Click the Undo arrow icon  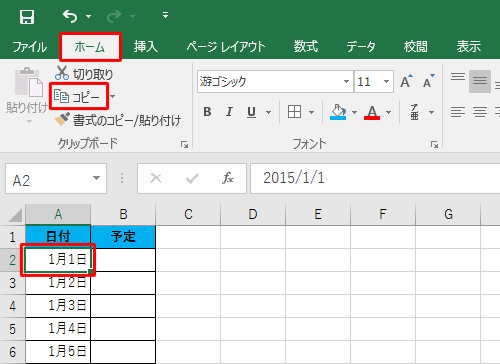70,16
